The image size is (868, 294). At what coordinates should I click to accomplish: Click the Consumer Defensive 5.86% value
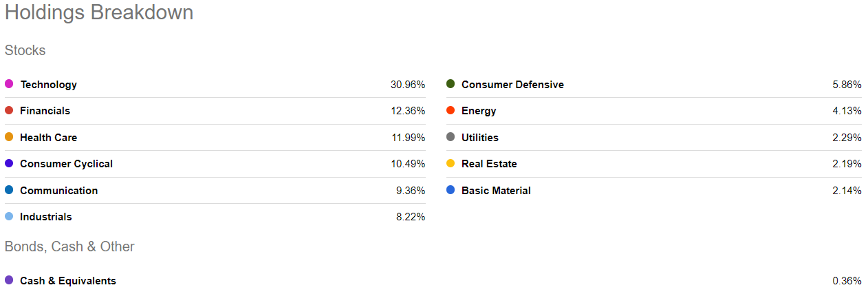click(x=847, y=85)
